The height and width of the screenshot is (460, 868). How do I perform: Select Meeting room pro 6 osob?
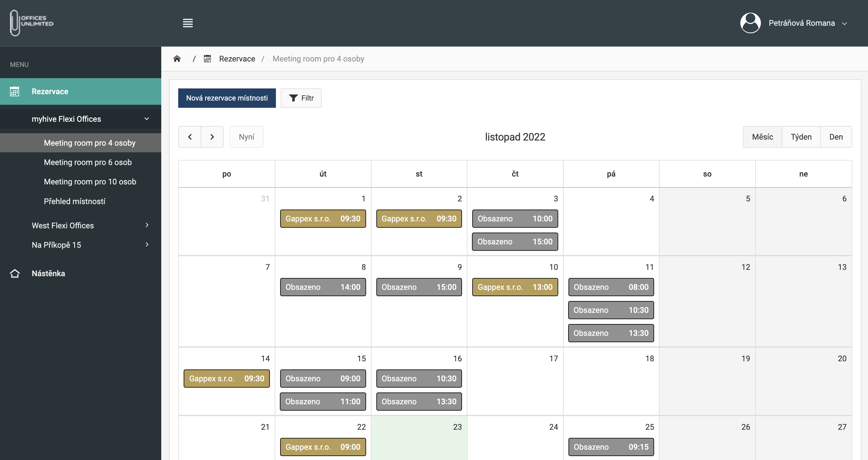(88, 162)
